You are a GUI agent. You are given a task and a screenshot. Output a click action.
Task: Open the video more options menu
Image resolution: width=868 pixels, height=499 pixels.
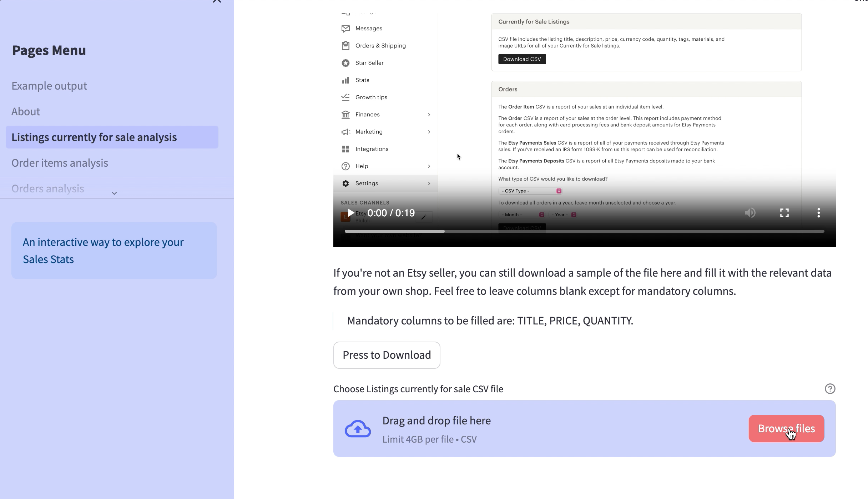(818, 213)
